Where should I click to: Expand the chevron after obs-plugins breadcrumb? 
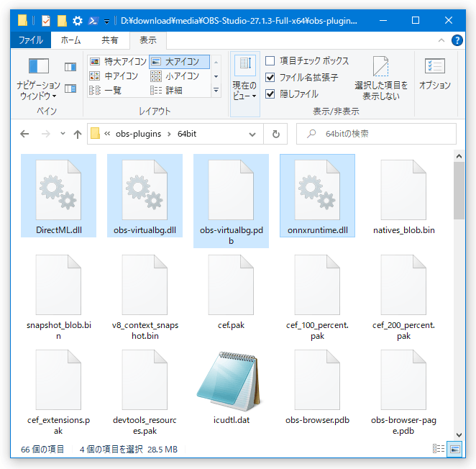[170, 134]
